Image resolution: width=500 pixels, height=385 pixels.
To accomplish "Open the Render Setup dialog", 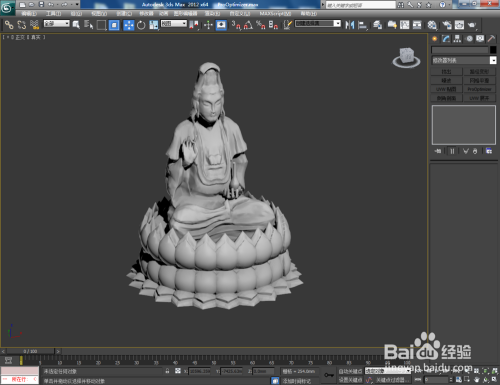I will click(x=447, y=25).
